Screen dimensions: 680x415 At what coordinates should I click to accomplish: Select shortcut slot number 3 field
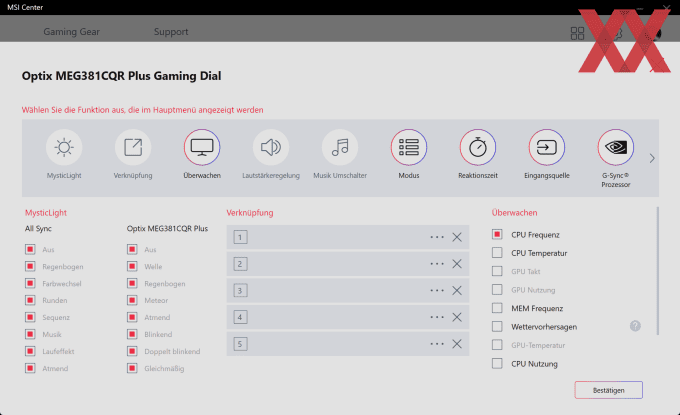click(x=348, y=291)
